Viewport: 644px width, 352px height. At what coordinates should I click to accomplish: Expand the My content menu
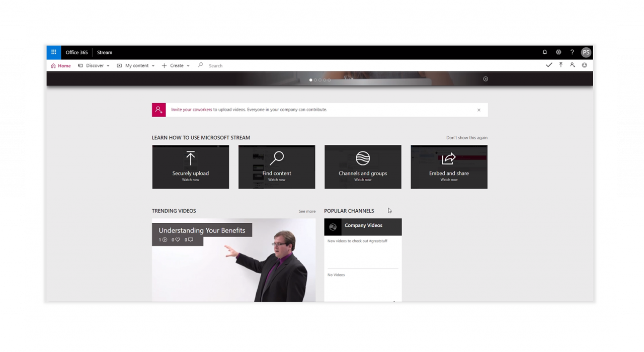point(136,65)
